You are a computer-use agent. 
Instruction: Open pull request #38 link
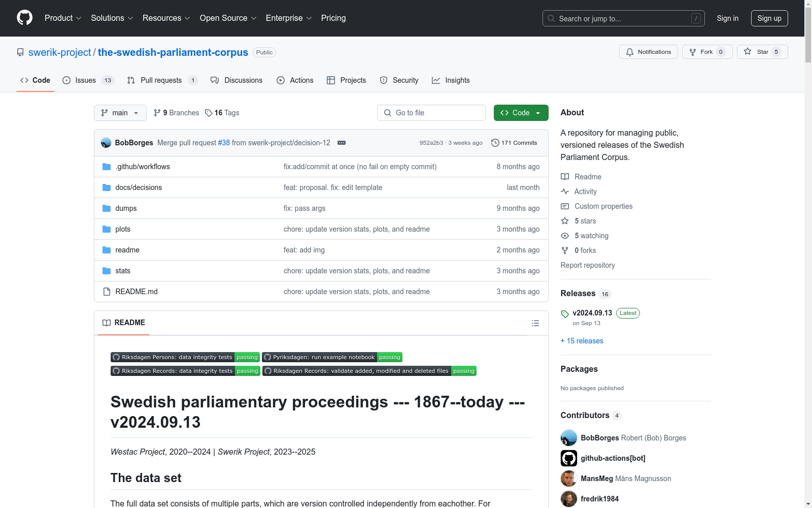click(x=224, y=143)
